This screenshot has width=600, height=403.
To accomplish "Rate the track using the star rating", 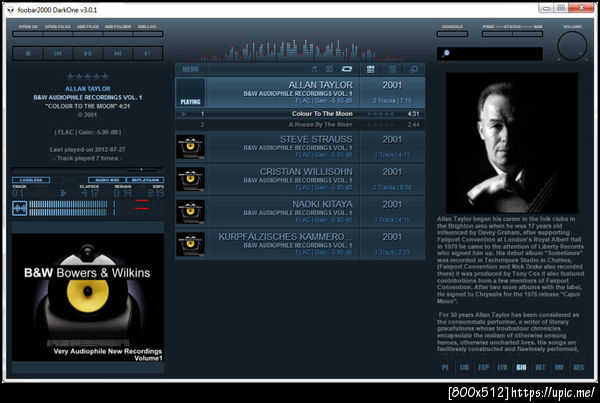I will (88, 76).
